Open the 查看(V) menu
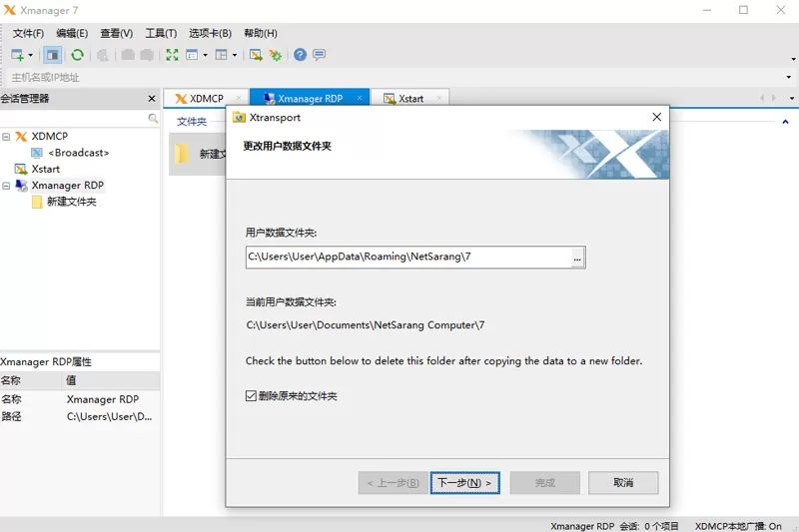This screenshot has width=799, height=532. click(116, 33)
